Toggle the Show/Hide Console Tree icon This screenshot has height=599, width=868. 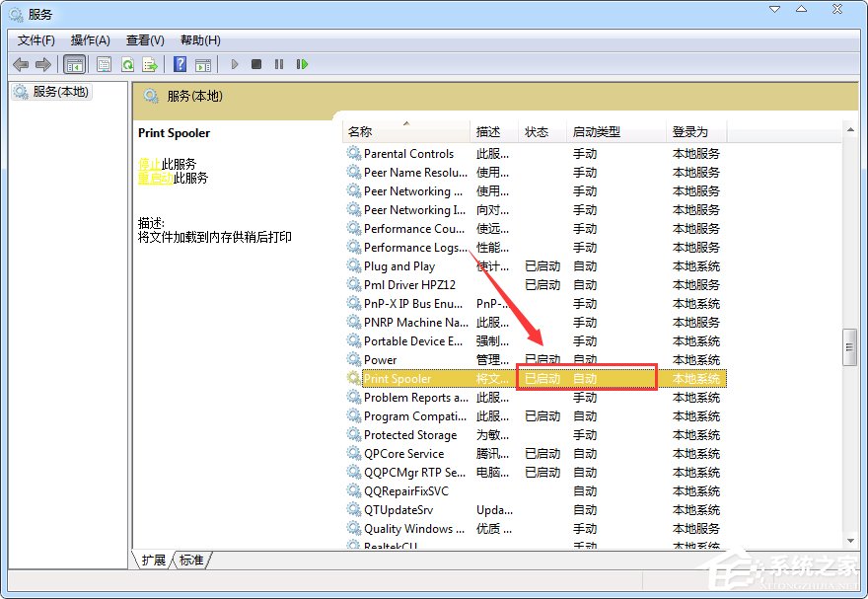click(75, 64)
